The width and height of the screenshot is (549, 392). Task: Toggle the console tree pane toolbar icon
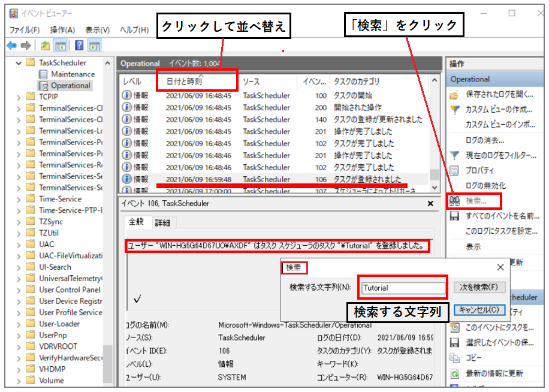point(60,46)
